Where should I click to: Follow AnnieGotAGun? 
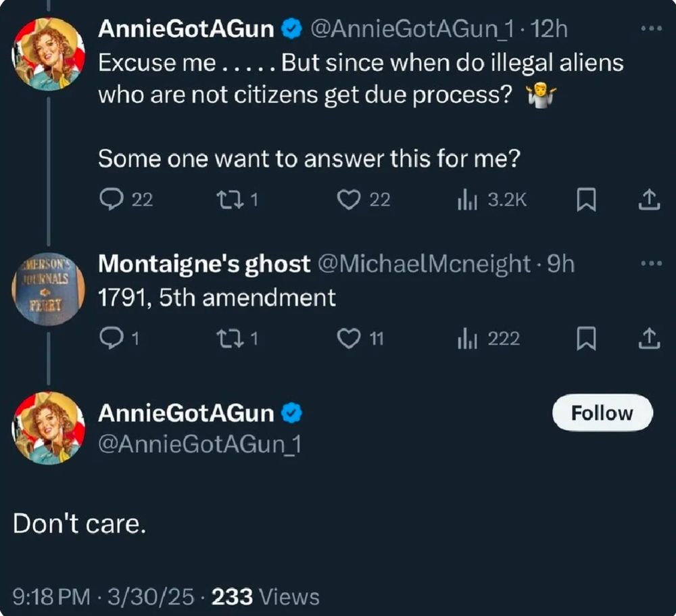point(602,413)
